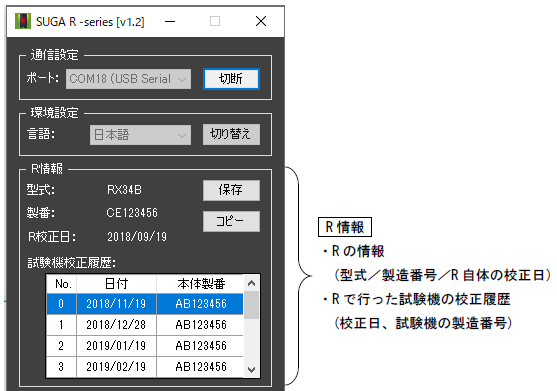Click model value RX34B
The image size is (557, 391).
(124, 190)
